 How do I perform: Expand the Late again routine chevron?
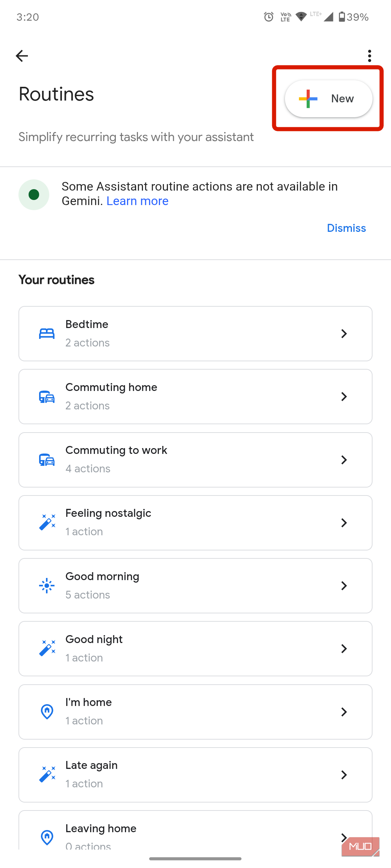pyautogui.click(x=344, y=775)
